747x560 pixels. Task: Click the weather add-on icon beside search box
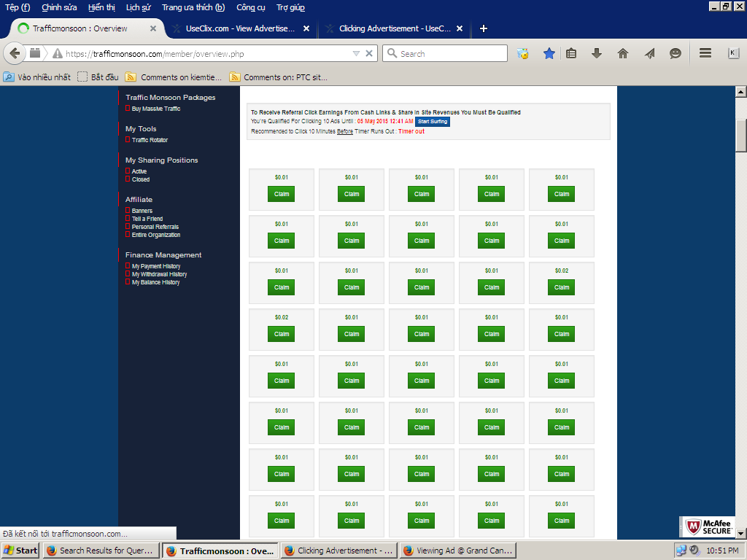point(522,53)
